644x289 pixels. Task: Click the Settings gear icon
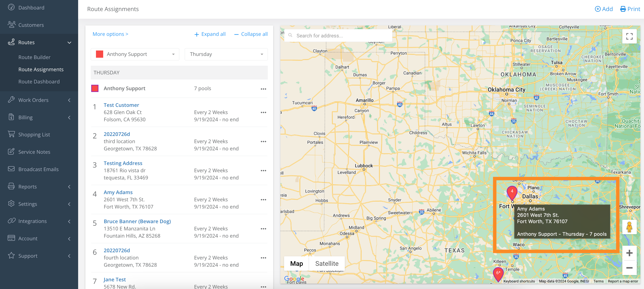pyautogui.click(x=11, y=203)
